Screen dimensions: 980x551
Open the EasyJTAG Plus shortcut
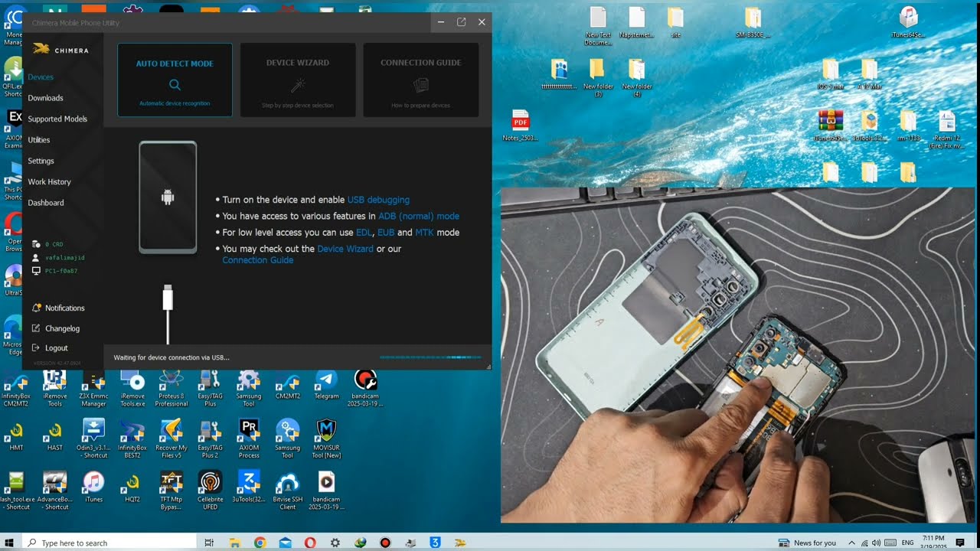coord(210,389)
